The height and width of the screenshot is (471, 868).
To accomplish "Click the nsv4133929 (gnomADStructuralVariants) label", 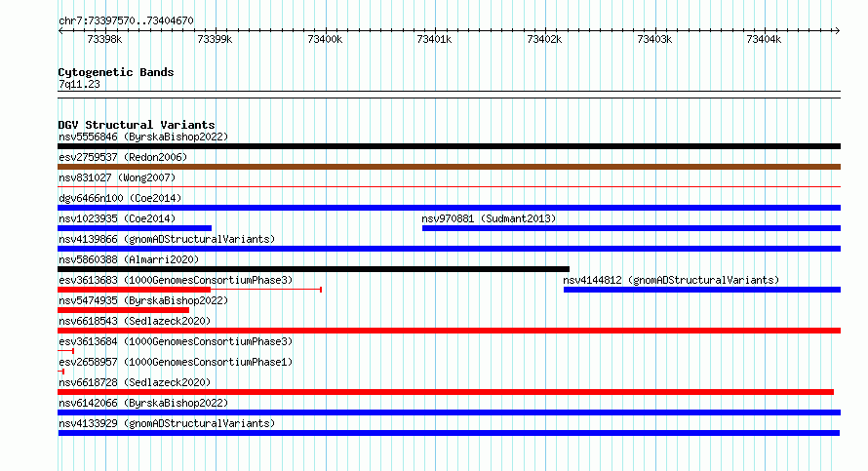I will pyautogui.click(x=167, y=423).
